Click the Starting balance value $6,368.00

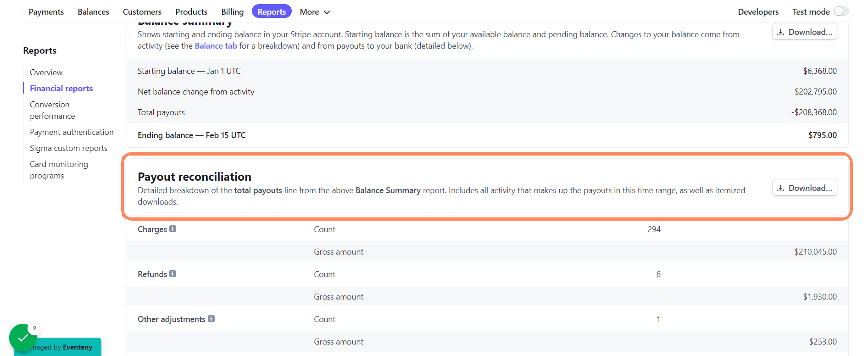click(x=820, y=71)
